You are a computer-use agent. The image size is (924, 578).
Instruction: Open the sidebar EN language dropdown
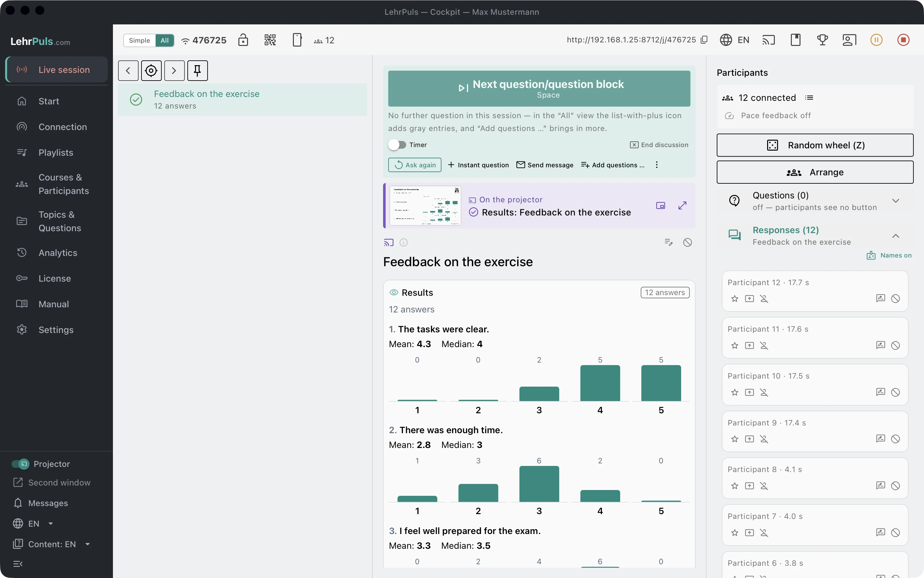tap(34, 524)
